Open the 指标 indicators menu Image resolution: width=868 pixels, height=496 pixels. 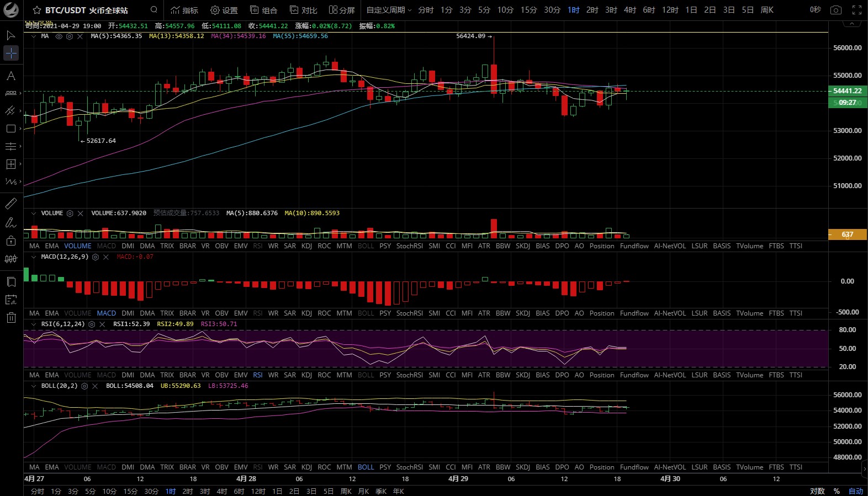[184, 10]
